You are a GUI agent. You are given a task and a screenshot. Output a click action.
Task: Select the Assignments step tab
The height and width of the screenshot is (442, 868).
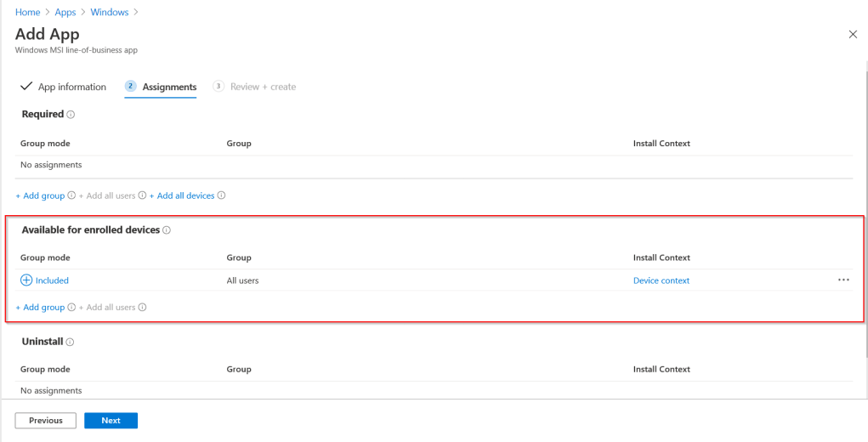coord(168,87)
